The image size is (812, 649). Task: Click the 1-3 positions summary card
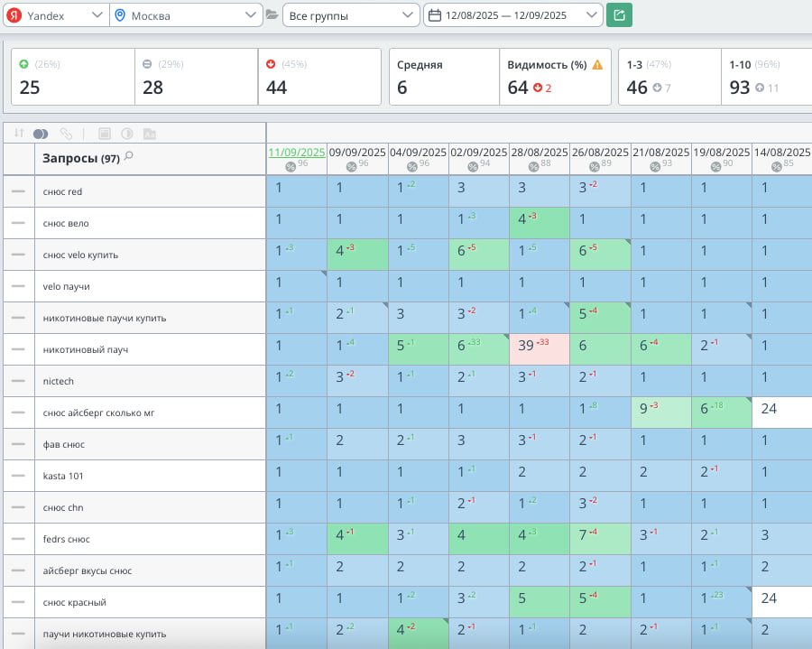pos(669,77)
